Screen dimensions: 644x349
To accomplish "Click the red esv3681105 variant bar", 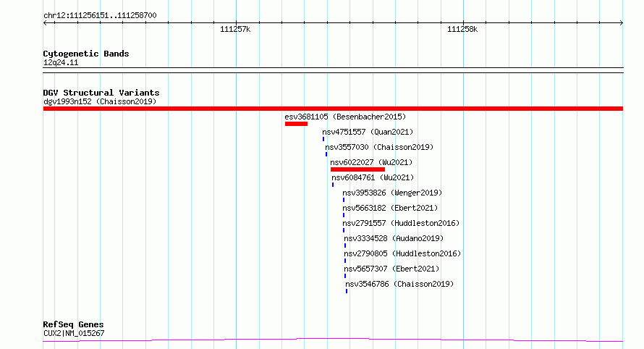I will click(296, 124).
